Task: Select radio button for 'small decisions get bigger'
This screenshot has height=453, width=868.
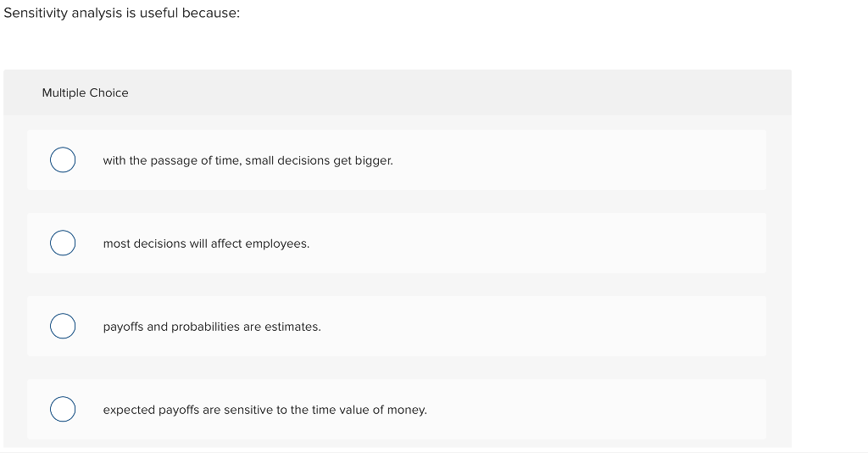Action: (x=63, y=159)
